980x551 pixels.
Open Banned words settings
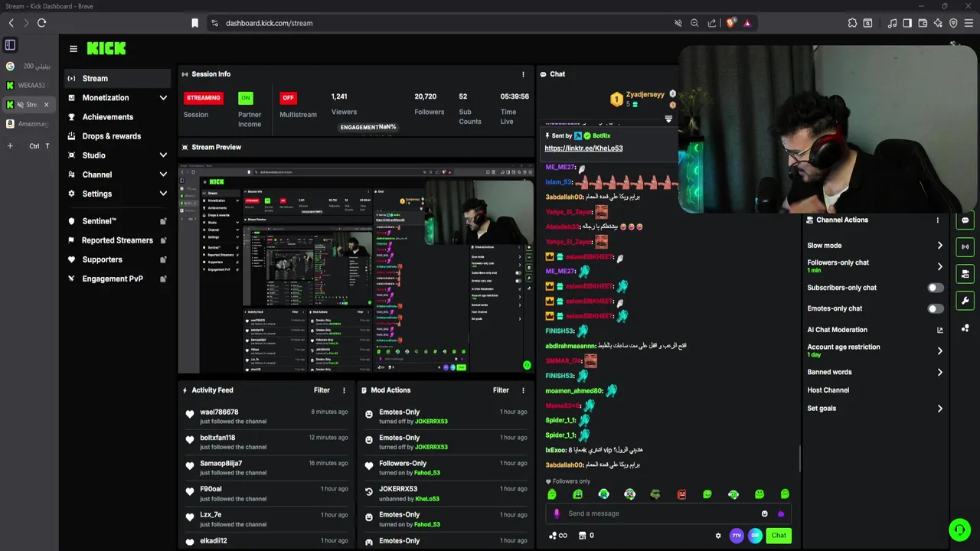click(875, 372)
